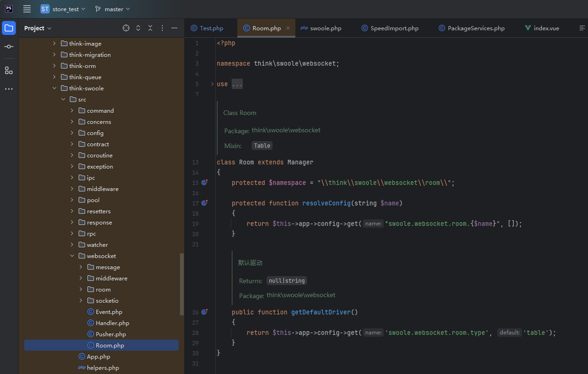Open the editor tabs list icon
The image size is (588, 374).
coord(582,28)
